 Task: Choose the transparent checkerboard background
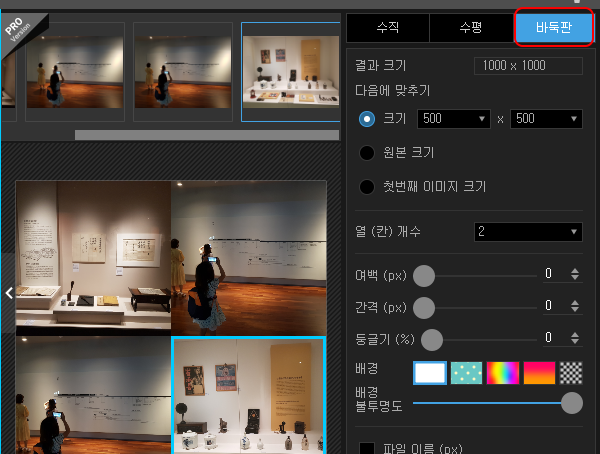click(571, 373)
